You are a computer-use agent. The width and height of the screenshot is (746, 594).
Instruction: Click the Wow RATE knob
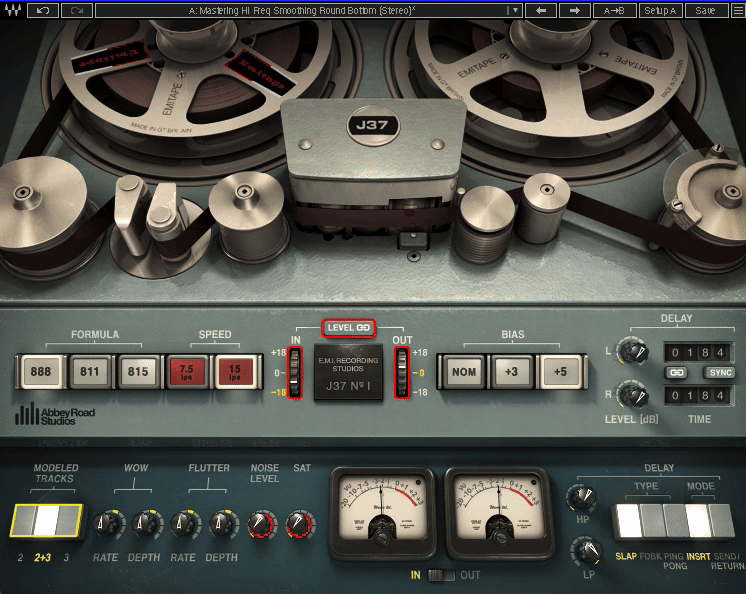(107, 524)
